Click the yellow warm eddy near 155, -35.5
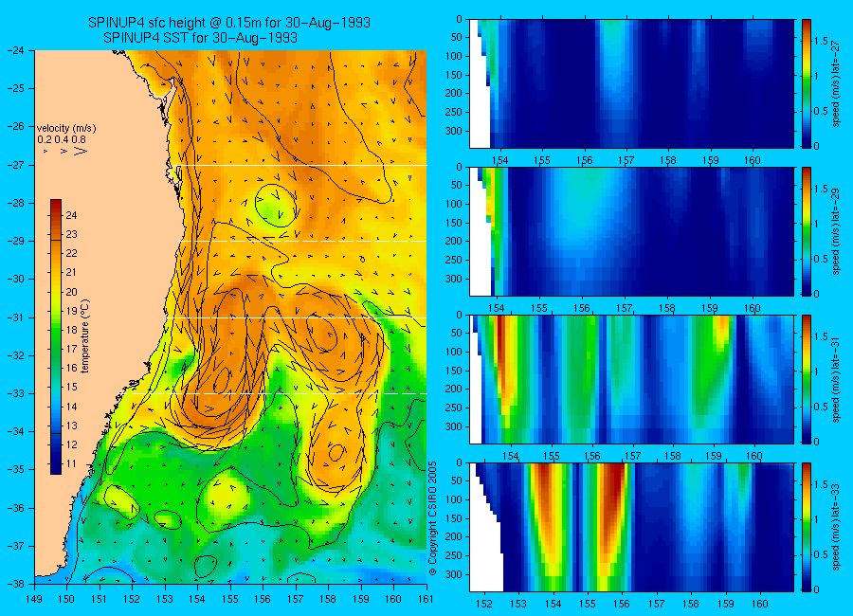The image size is (853, 616). (x=224, y=497)
